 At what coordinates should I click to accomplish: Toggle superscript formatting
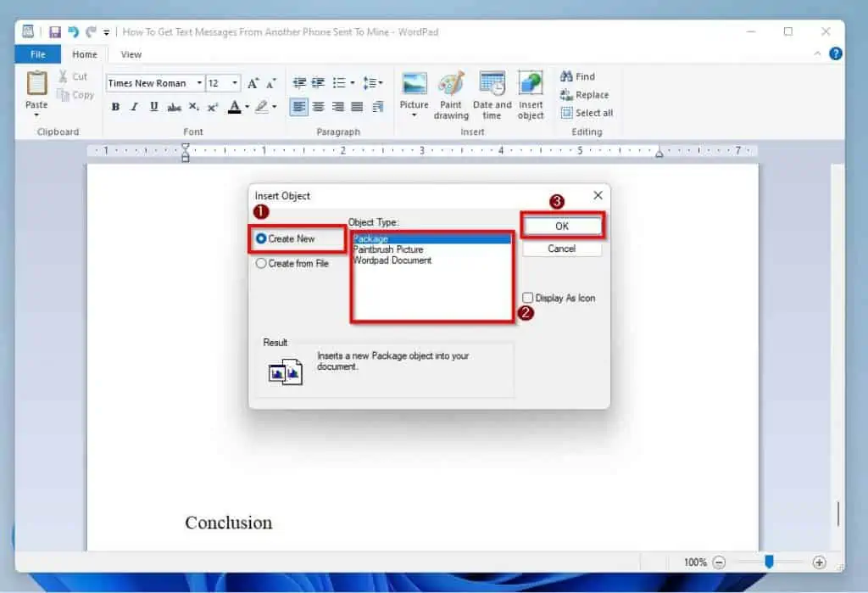click(x=213, y=107)
